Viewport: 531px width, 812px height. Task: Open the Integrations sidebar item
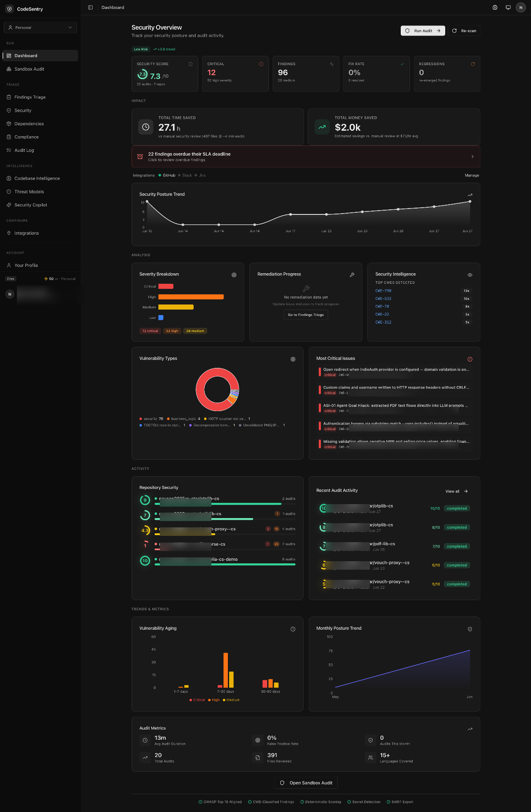click(x=40, y=233)
